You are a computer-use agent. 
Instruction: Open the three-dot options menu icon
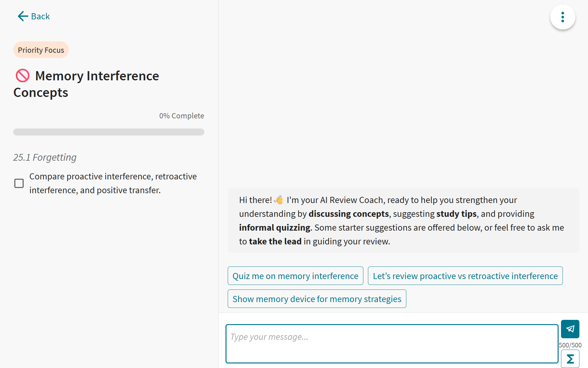coord(563,17)
